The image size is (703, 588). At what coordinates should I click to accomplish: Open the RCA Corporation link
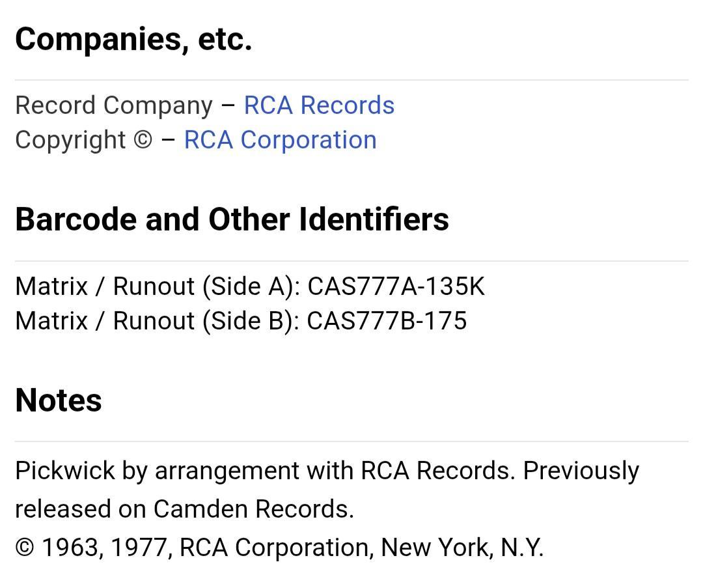[x=280, y=140]
